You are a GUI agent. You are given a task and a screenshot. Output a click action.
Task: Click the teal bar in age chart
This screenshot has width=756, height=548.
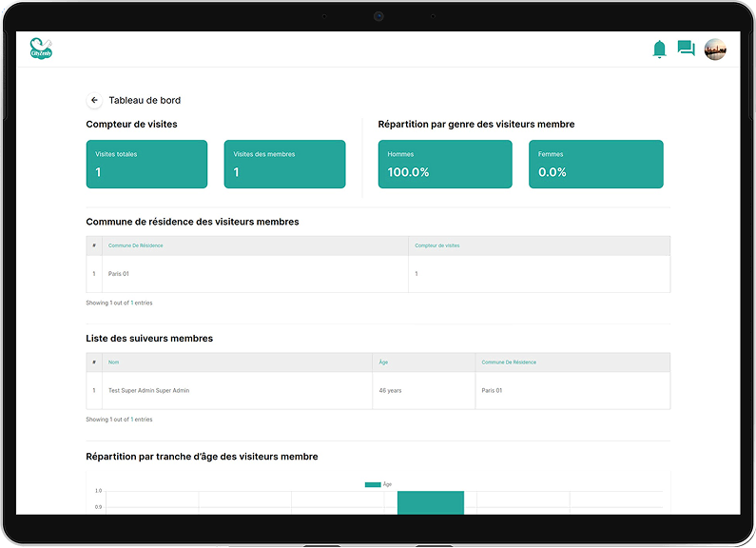[431, 502]
